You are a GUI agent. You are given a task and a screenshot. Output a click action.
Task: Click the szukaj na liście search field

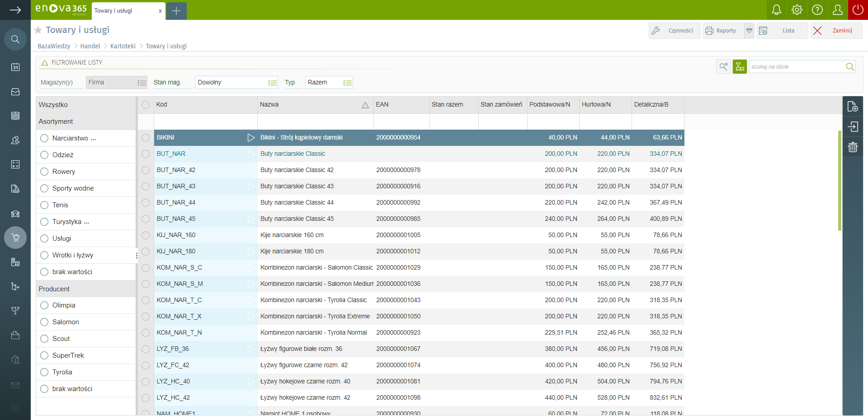(796, 67)
